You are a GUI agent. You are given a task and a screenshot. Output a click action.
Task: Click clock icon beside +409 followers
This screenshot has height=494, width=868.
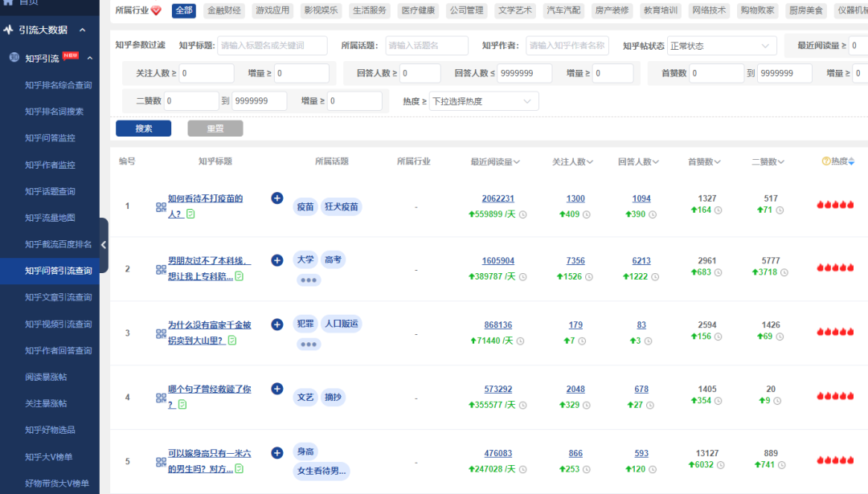pos(586,214)
